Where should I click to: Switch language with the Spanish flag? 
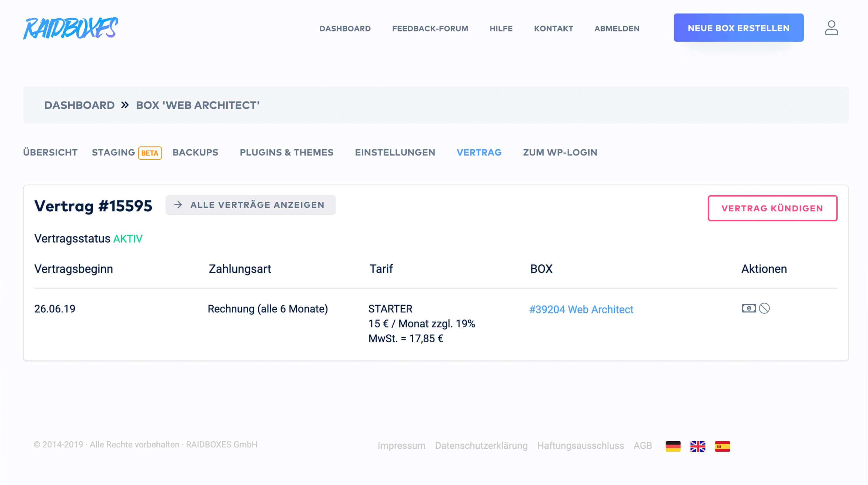722,446
